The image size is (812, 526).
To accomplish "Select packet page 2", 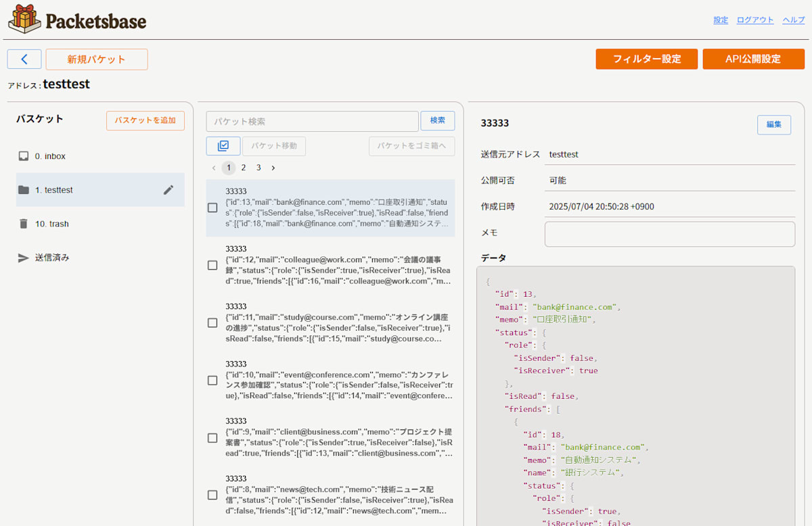I will (x=244, y=168).
